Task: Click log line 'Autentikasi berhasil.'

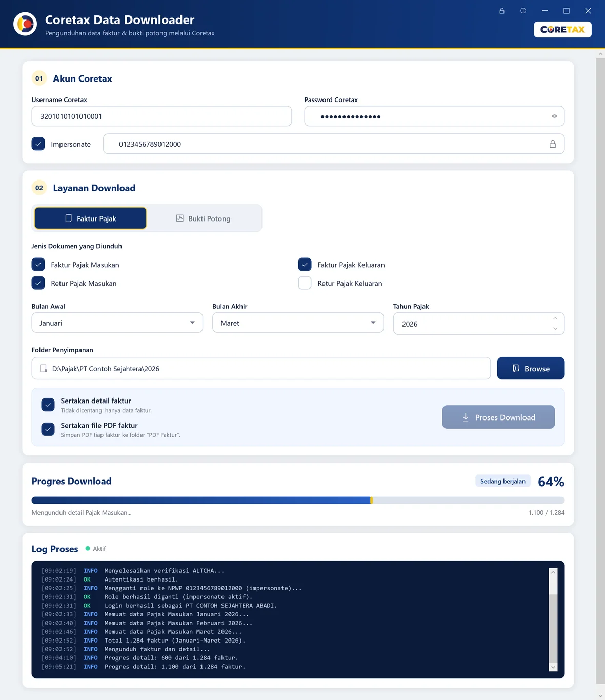Action: click(x=142, y=579)
